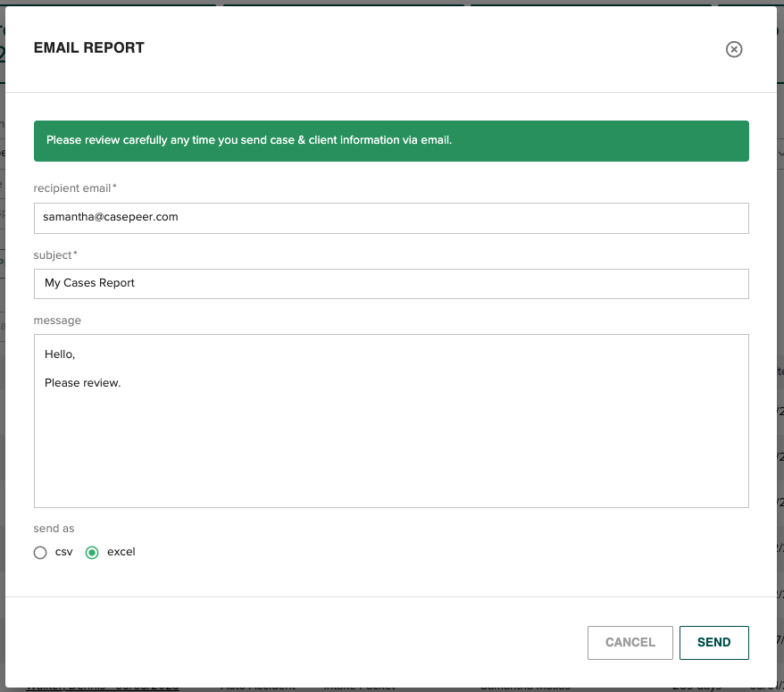Image resolution: width=784 pixels, height=692 pixels.
Task: Click the 'send as' label
Action: (54, 529)
